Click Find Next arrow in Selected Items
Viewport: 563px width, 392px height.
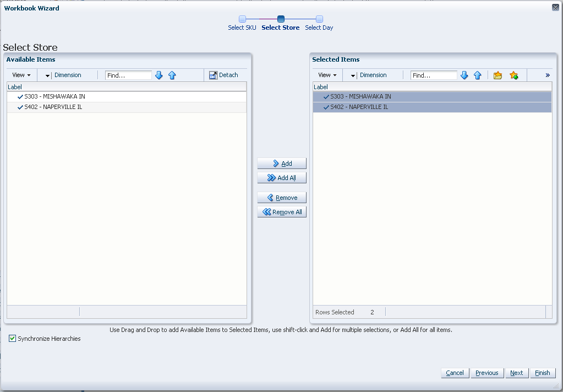point(464,75)
